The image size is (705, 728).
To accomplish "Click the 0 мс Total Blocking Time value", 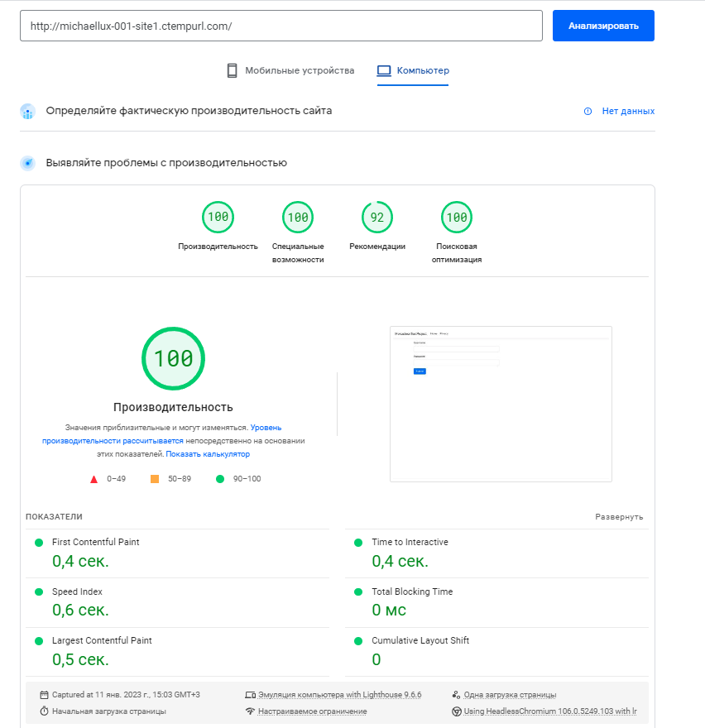I will tap(389, 610).
